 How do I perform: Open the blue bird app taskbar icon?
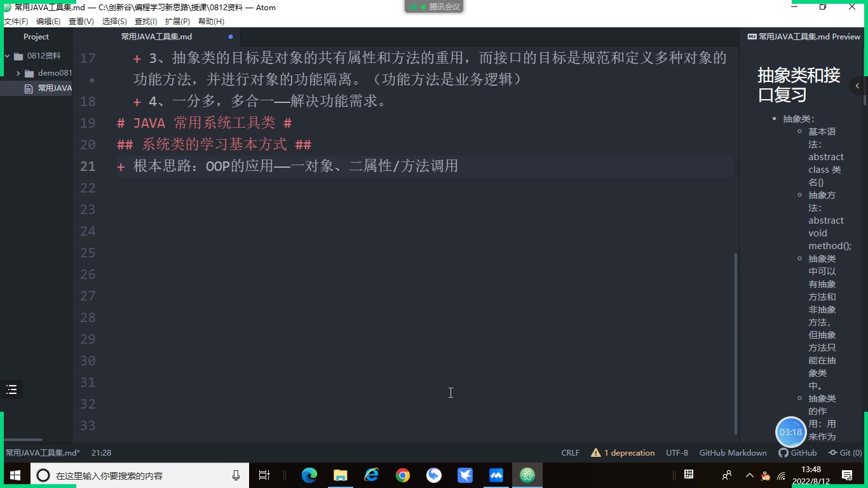point(465,475)
